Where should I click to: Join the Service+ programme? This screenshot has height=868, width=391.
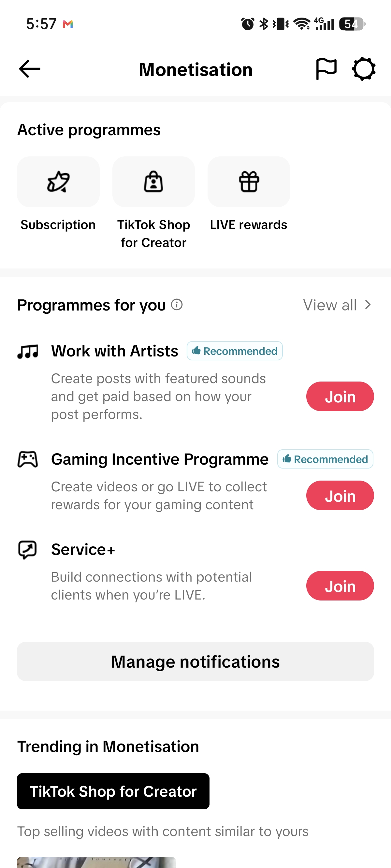coord(340,586)
